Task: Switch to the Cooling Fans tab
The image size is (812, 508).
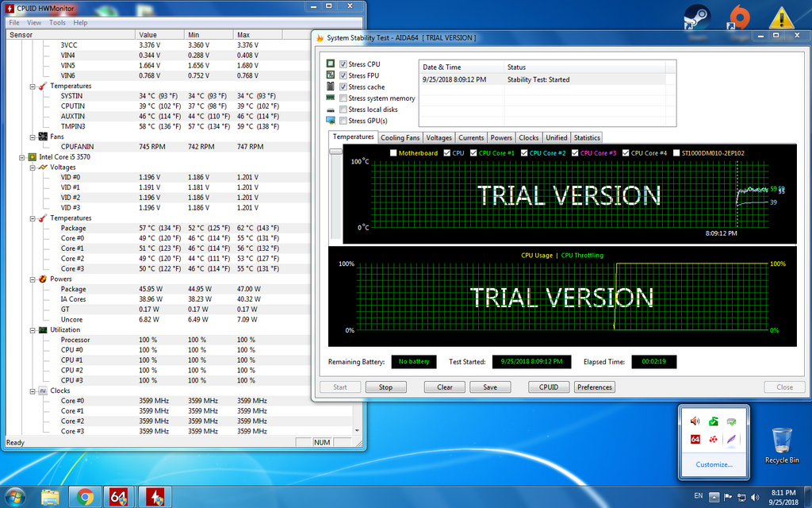Action: (400, 138)
